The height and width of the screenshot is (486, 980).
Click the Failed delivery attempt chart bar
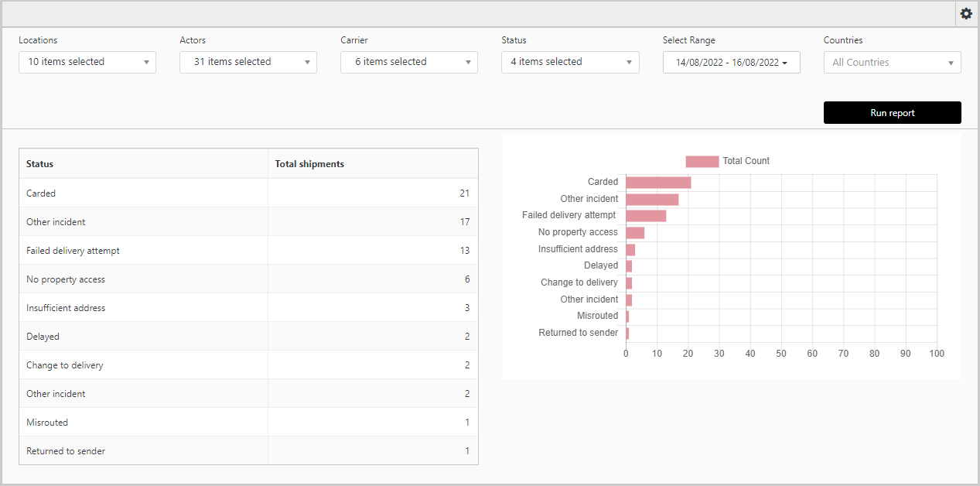[646, 216]
